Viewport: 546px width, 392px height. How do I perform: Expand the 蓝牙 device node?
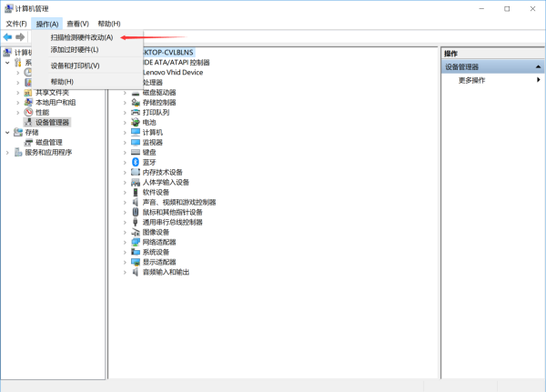[x=125, y=163]
